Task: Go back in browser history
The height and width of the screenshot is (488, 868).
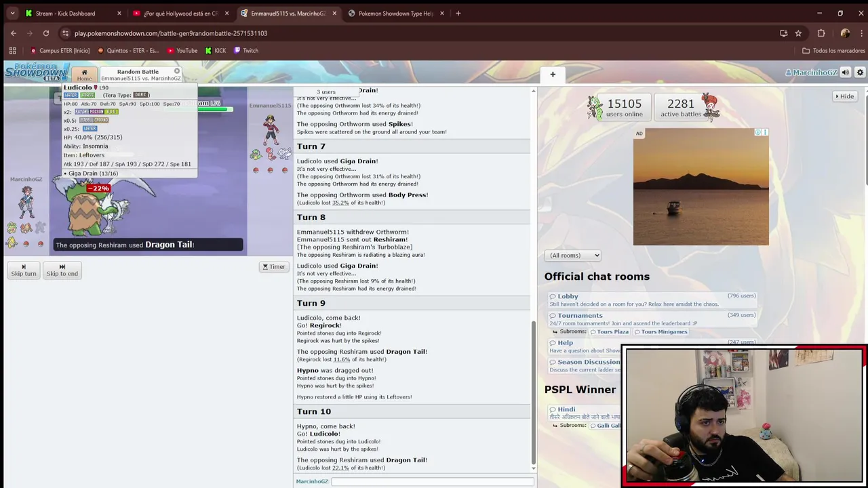Action: [x=14, y=33]
